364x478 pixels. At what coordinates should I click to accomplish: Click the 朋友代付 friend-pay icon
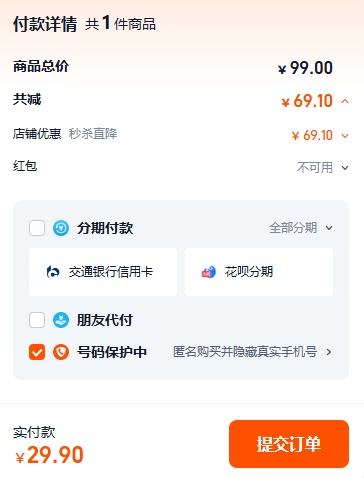pos(61,320)
